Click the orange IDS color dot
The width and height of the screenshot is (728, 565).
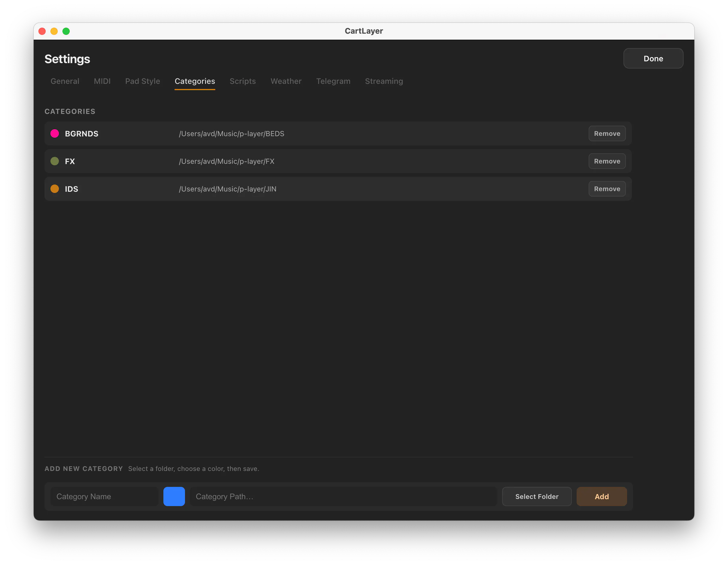(x=55, y=189)
